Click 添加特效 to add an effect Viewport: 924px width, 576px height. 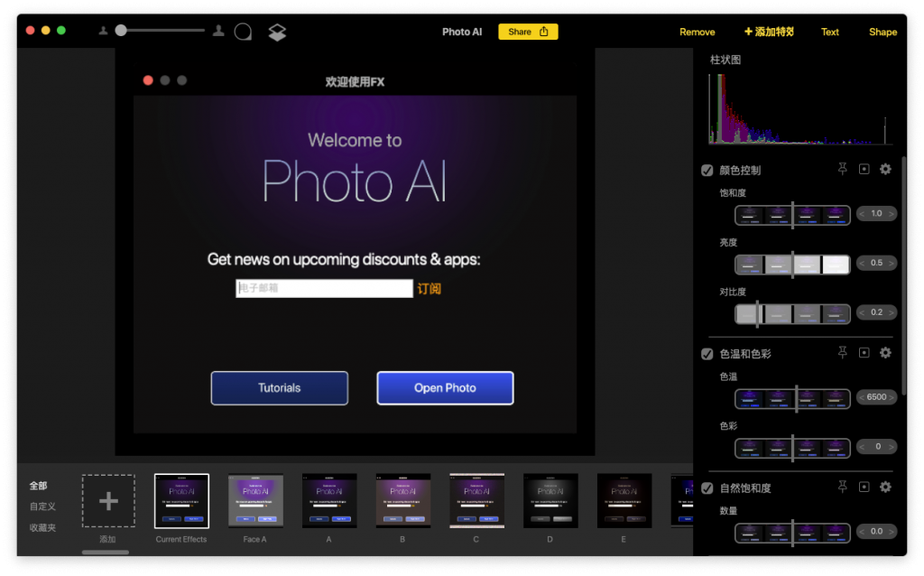[x=769, y=32]
